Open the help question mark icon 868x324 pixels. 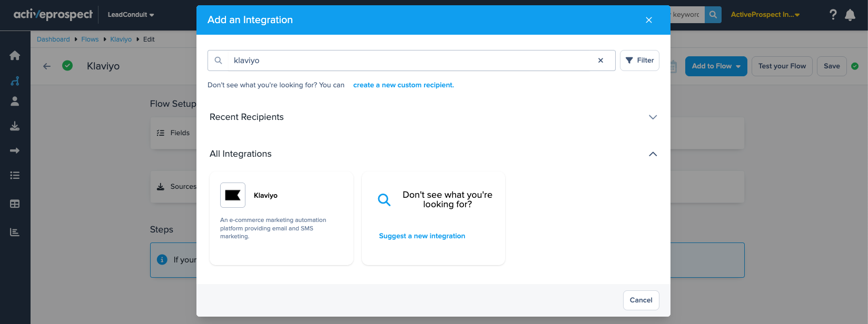tap(833, 15)
